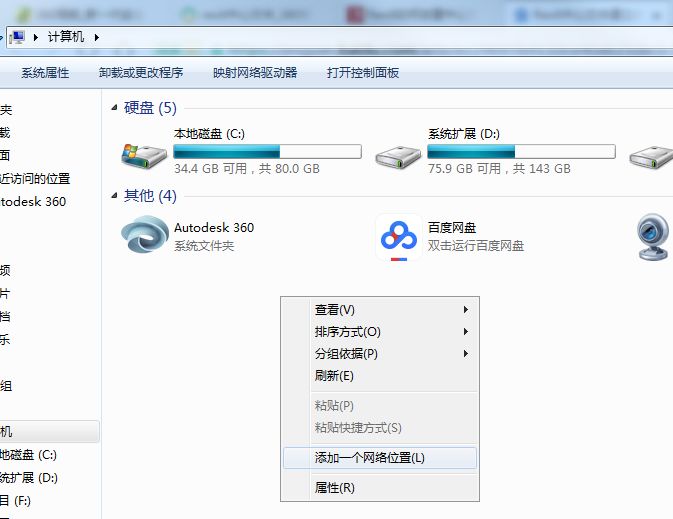Select the (F:) drive in the sidebar tree
The image size is (673, 519).
click(15, 501)
